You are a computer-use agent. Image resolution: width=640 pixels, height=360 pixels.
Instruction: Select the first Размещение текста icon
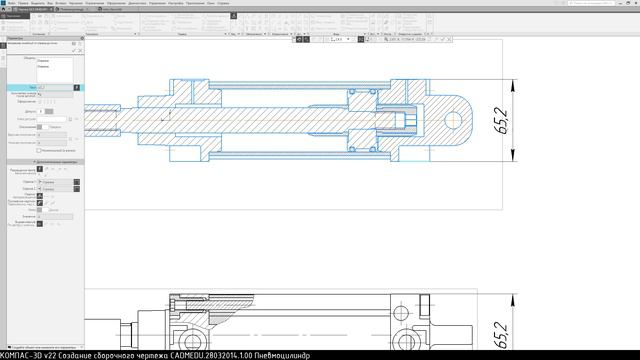[x=40, y=169]
